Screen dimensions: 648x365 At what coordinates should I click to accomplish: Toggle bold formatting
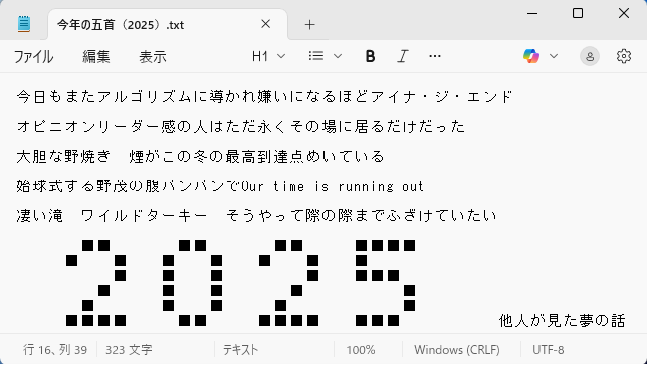point(370,56)
